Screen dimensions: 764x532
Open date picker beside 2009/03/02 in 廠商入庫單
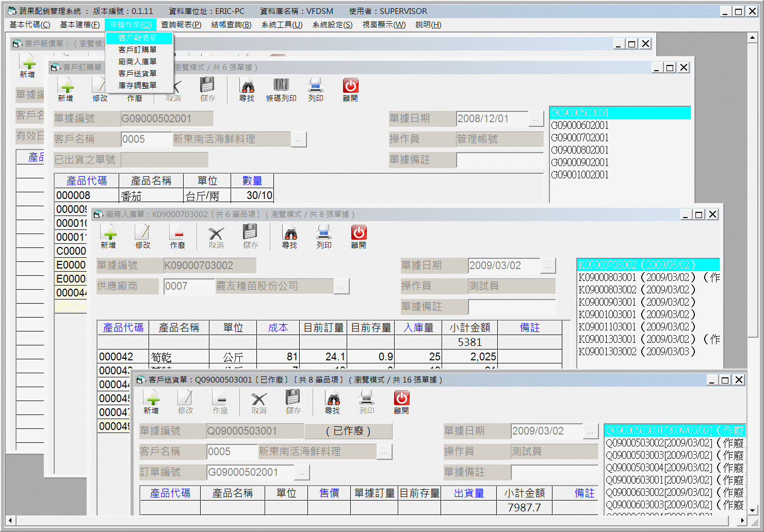[x=548, y=266]
